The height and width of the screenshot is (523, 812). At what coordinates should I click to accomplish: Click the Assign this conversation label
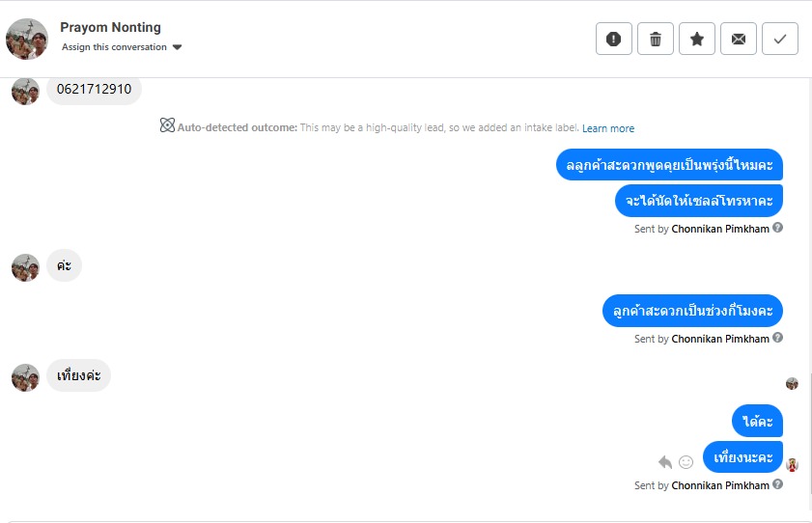click(x=114, y=47)
